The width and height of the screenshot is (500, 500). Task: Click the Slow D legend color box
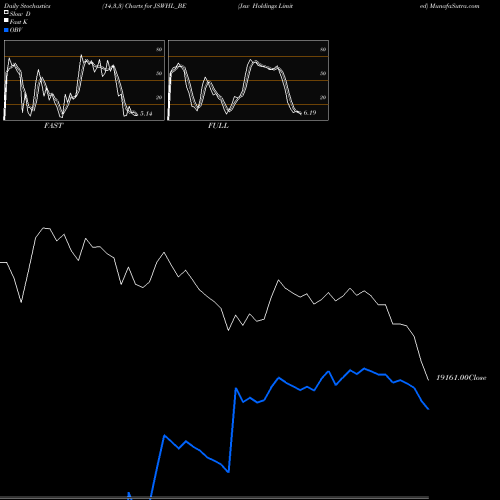coord(6,13)
